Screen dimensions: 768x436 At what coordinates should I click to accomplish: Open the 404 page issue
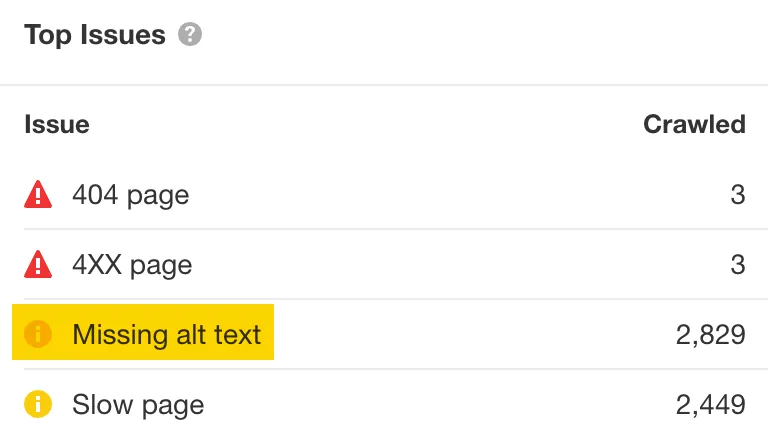click(x=131, y=195)
